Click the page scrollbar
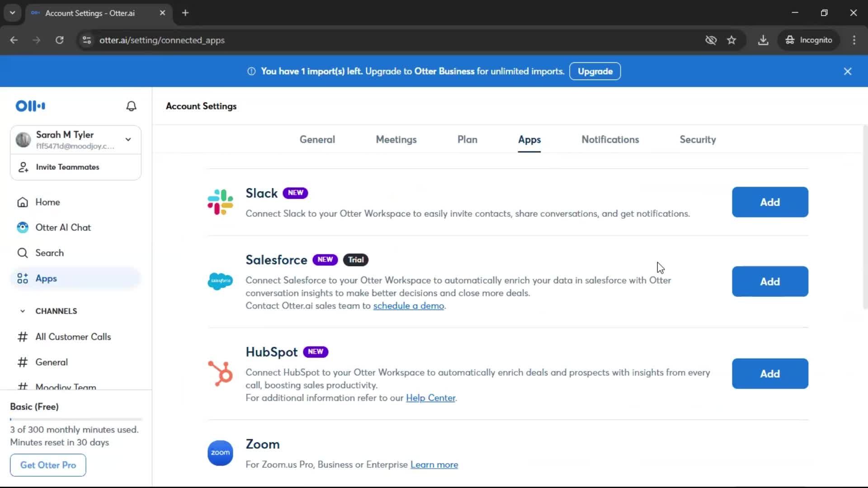Viewport: 868px width, 488px height. tap(865, 217)
